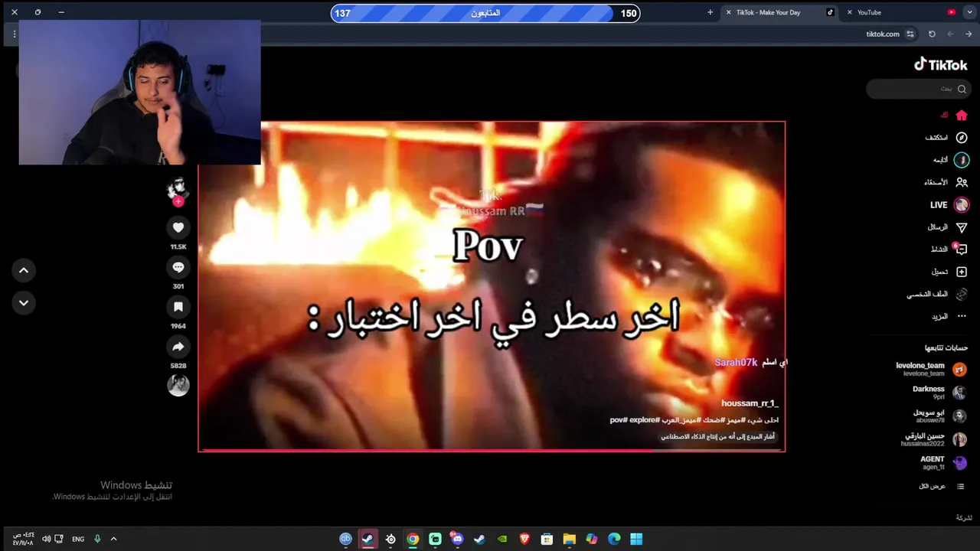
Task: Close the TikTok tab
Action: coord(728,12)
